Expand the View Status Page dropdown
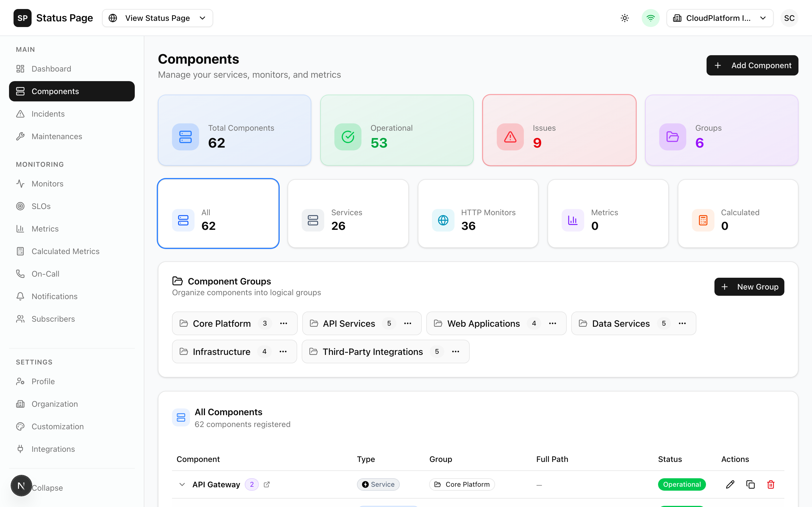Image resolution: width=812 pixels, height=507 pixels. pos(157,18)
